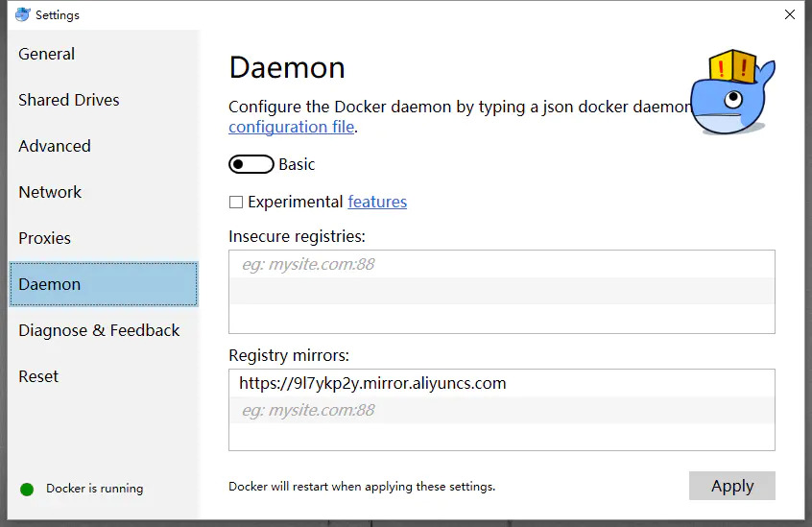Click the 'Docker is running' status text

[95, 489]
